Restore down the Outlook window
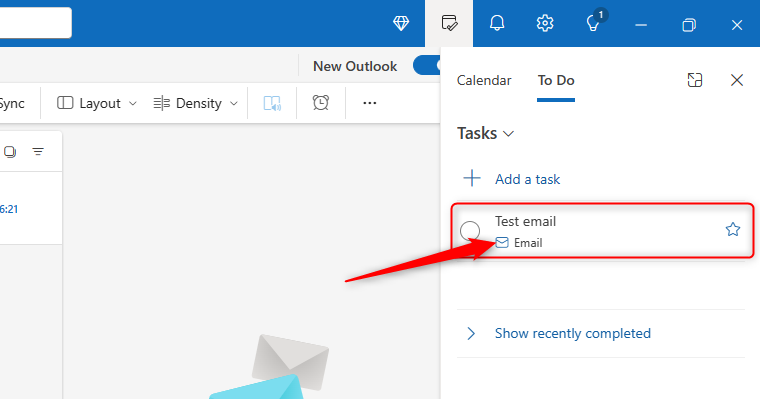760x399 pixels. pos(689,25)
